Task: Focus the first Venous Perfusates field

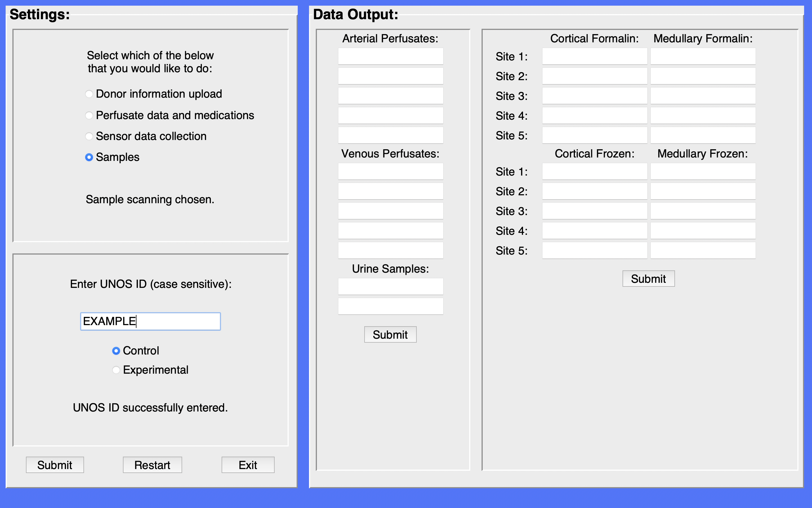Action: click(x=390, y=172)
